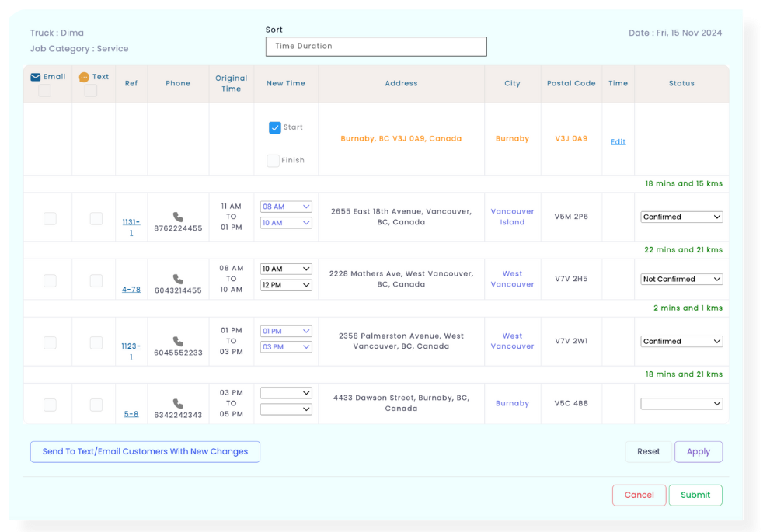Screen dimensions: 777x532
Task: Click West Vancouver city for Palmerston Avenue row
Action: [512, 341]
